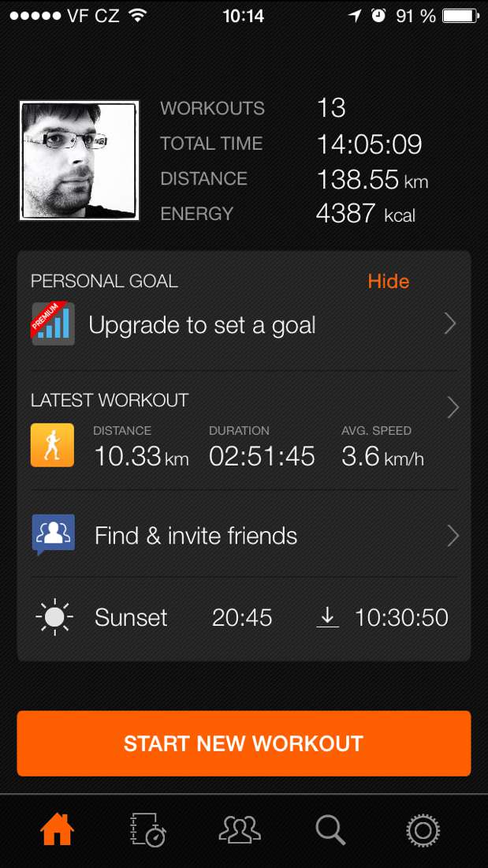This screenshot has width=488, height=868.
Task: Tap the latest workout duration 02:51:45
Action: [262, 456]
